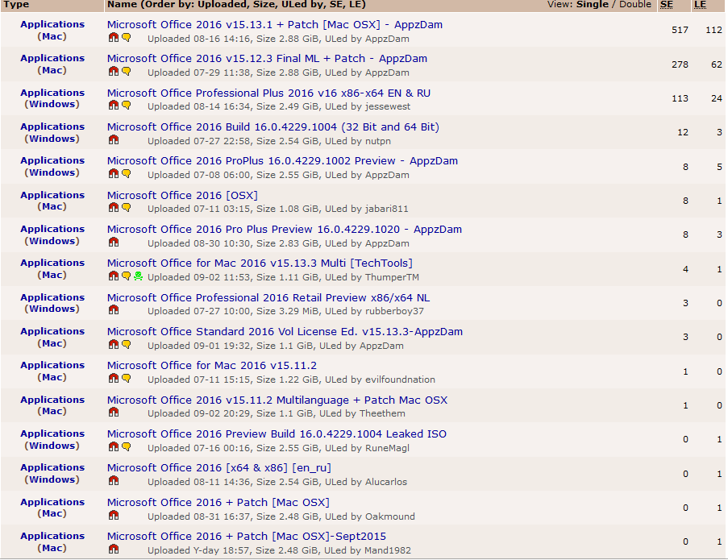Open Microsoft Office 2016 [OSX] torrent title
Image resolution: width=728 pixels, height=560 pixels.
[182, 195]
